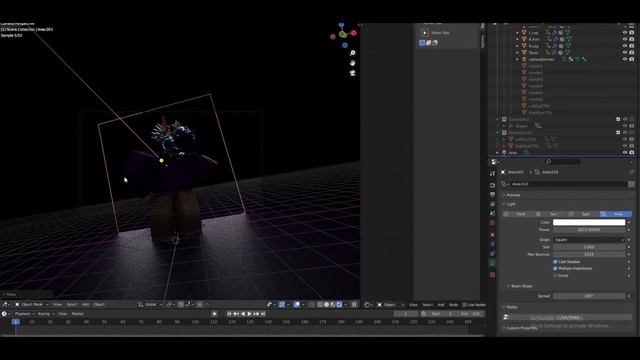Select the Select Box tool icon

click(425, 33)
